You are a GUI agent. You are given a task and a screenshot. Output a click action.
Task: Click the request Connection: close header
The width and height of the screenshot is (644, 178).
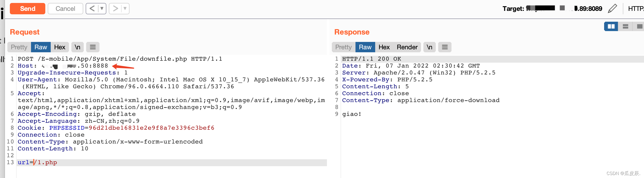51,135
